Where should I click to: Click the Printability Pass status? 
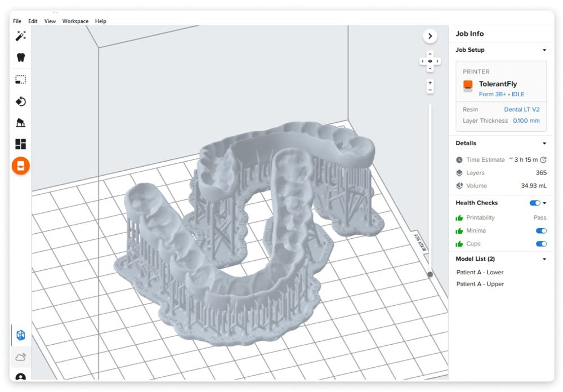[x=540, y=218]
